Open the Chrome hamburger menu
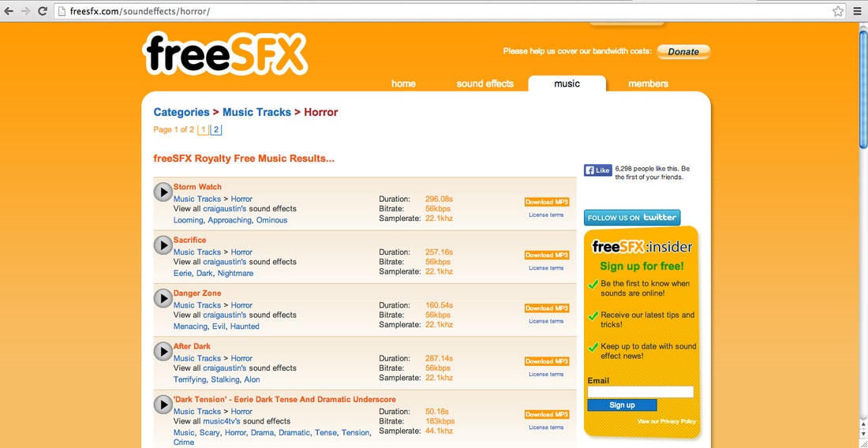 pyautogui.click(x=857, y=11)
